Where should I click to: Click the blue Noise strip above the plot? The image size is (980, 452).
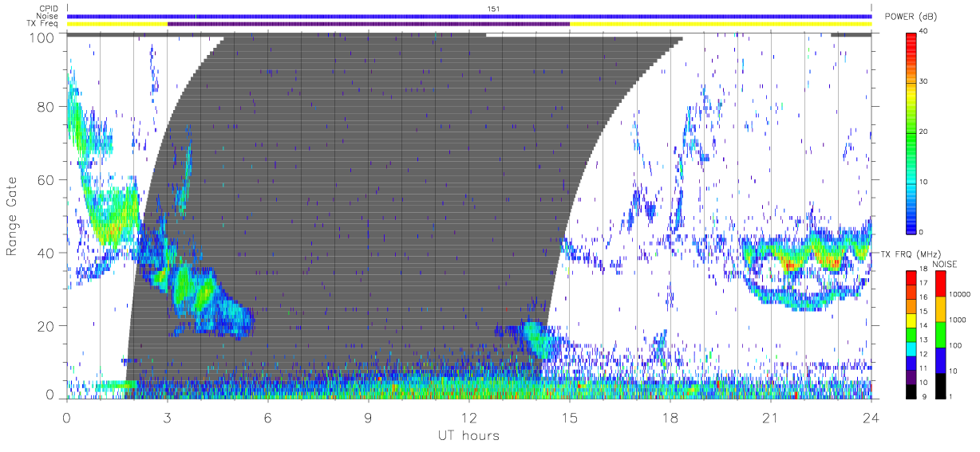(x=469, y=16)
